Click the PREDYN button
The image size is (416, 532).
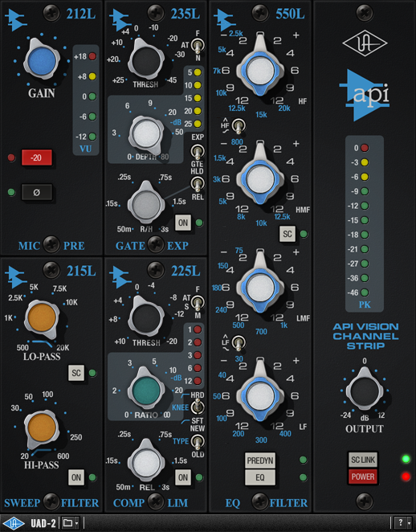[x=260, y=460]
